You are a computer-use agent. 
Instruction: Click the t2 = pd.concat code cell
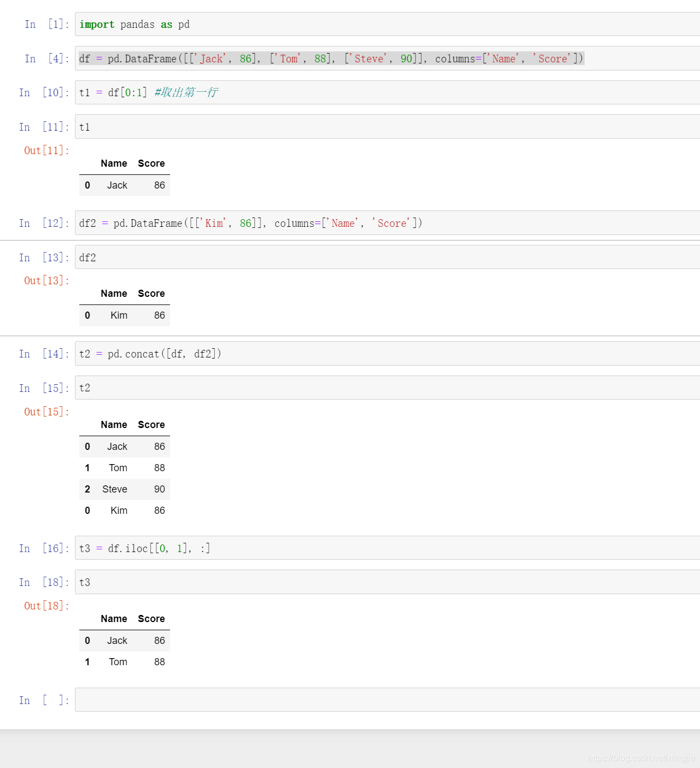pyautogui.click(x=387, y=354)
